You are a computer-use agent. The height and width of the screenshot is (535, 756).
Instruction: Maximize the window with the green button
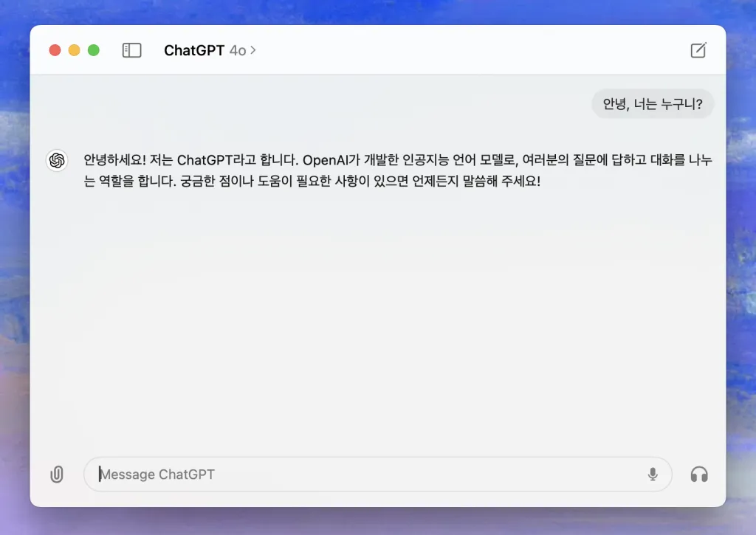94,50
